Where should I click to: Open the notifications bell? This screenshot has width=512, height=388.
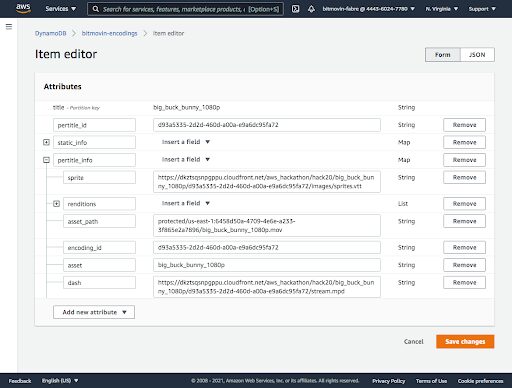311,9
